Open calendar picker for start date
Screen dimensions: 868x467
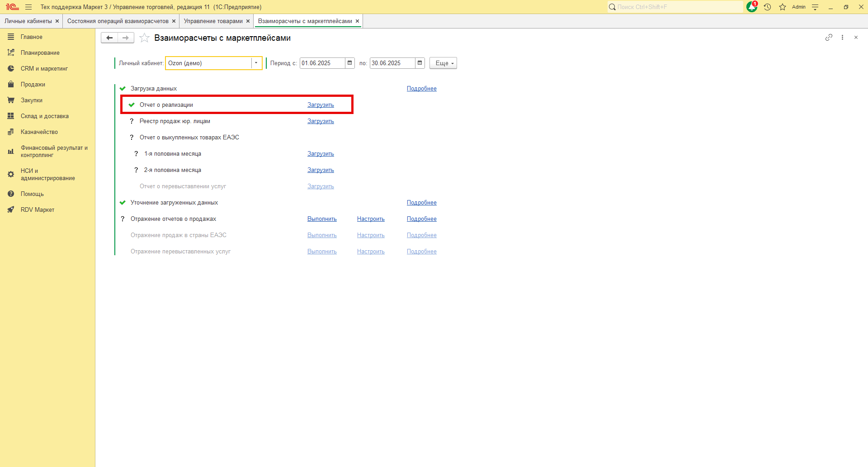coord(349,63)
